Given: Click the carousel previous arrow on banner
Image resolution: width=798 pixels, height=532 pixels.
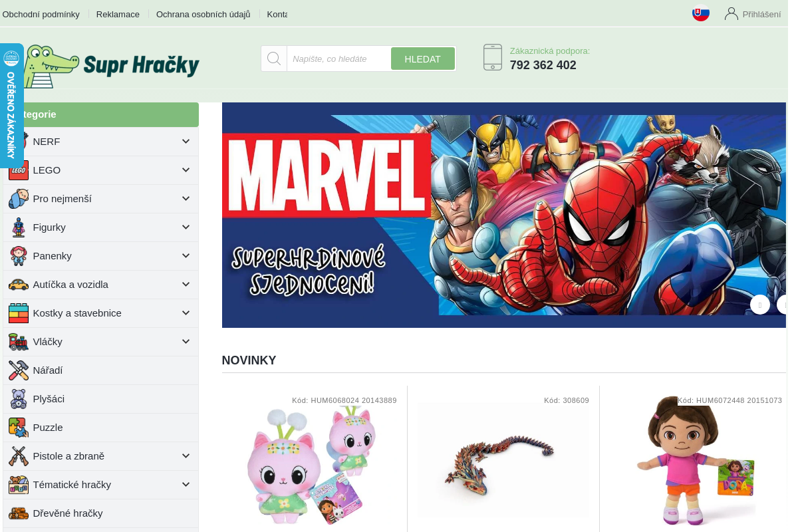Looking at the screenshot, I should 760,305.
